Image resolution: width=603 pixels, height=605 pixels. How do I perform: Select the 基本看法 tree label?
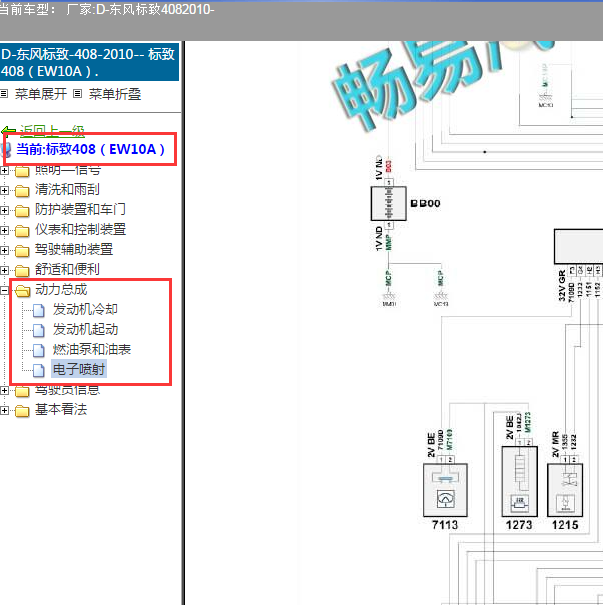tap(61, 409)
